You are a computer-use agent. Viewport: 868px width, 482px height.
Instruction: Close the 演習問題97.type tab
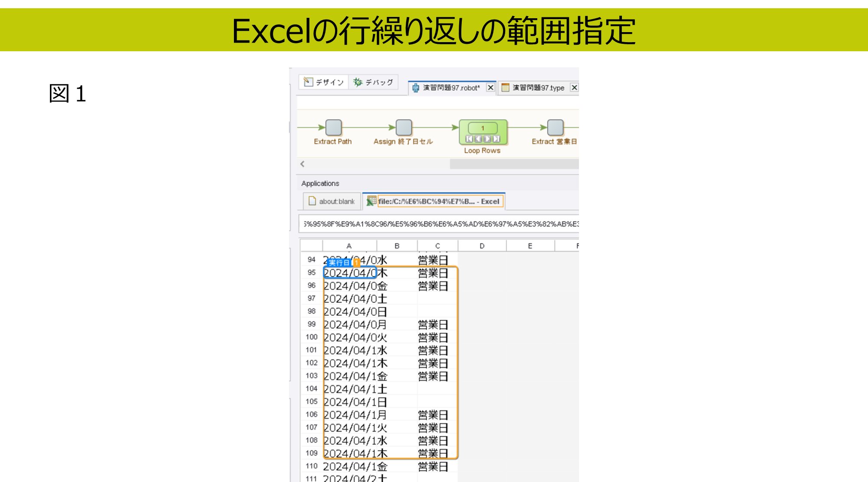pos(574,88)
